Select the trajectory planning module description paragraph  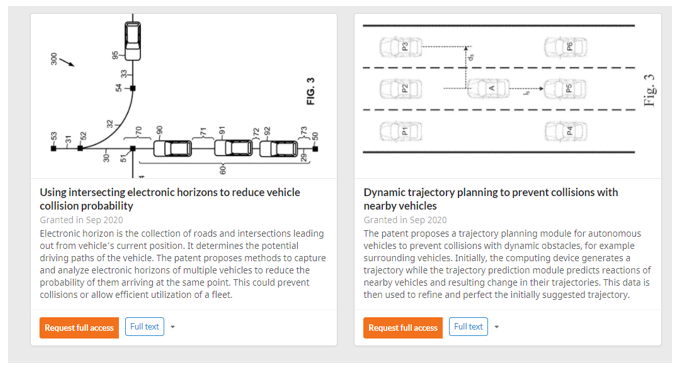[x=507, y=264]
